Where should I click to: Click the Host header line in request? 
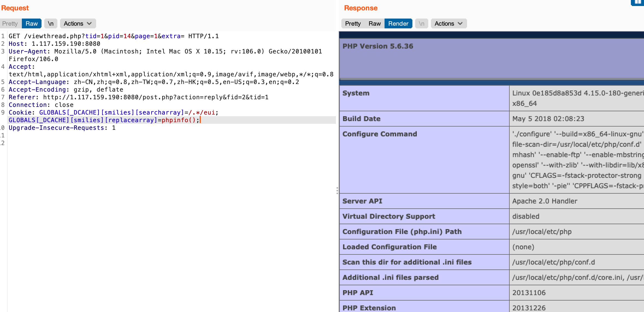pyautogui.click(x=55, y=44)
